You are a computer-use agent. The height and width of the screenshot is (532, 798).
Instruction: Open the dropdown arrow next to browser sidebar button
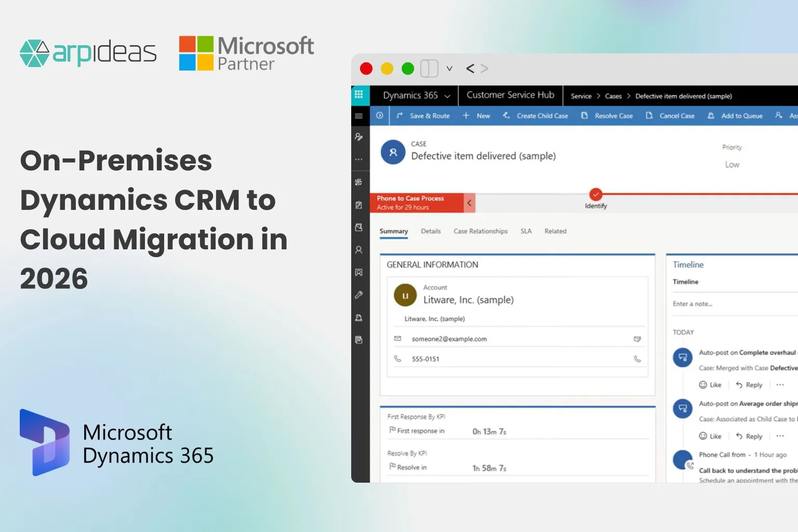coord(449,69)
